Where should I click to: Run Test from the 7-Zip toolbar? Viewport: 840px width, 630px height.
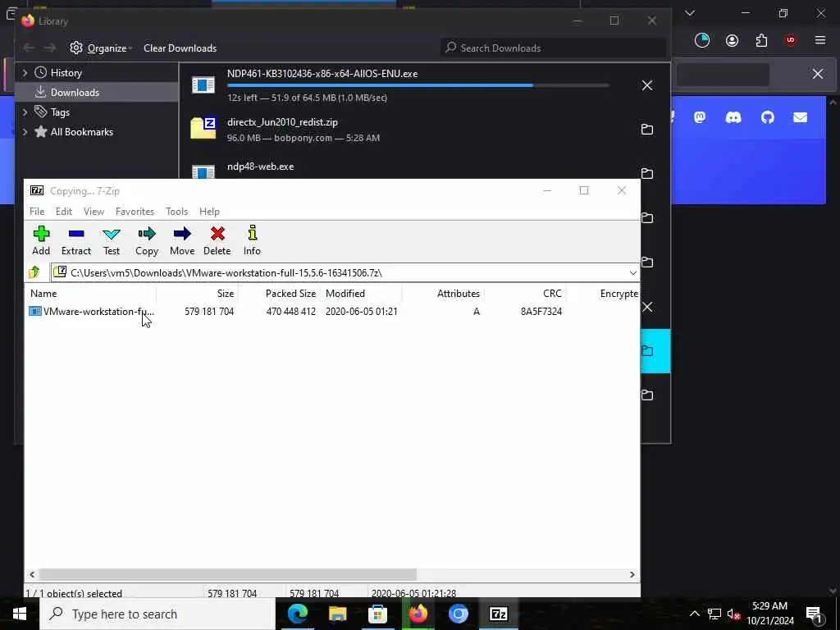pyautogui.click(x=112, y=240)
